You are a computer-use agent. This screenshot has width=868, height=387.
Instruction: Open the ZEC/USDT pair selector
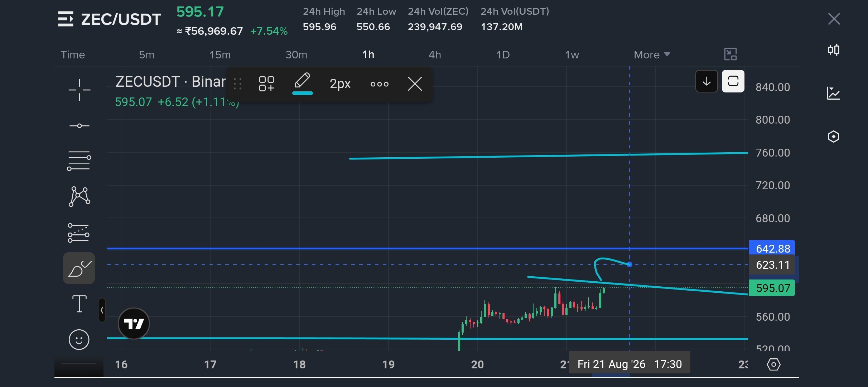point(121,19)
